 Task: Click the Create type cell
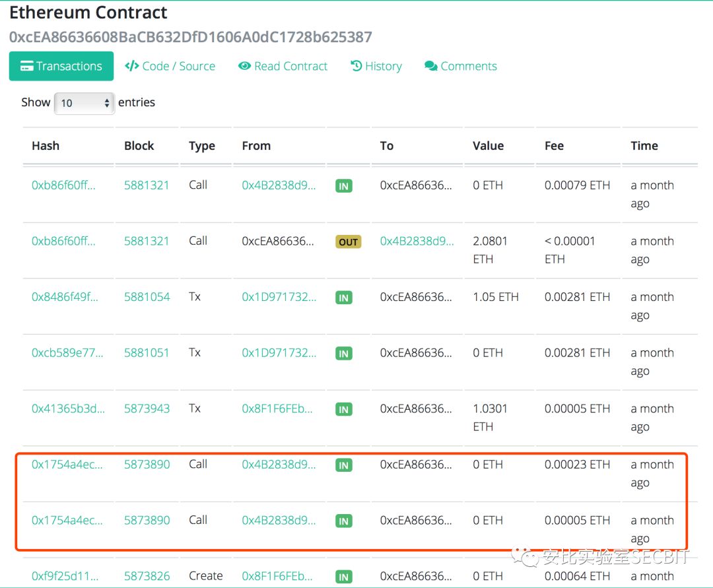pos(205,576)
